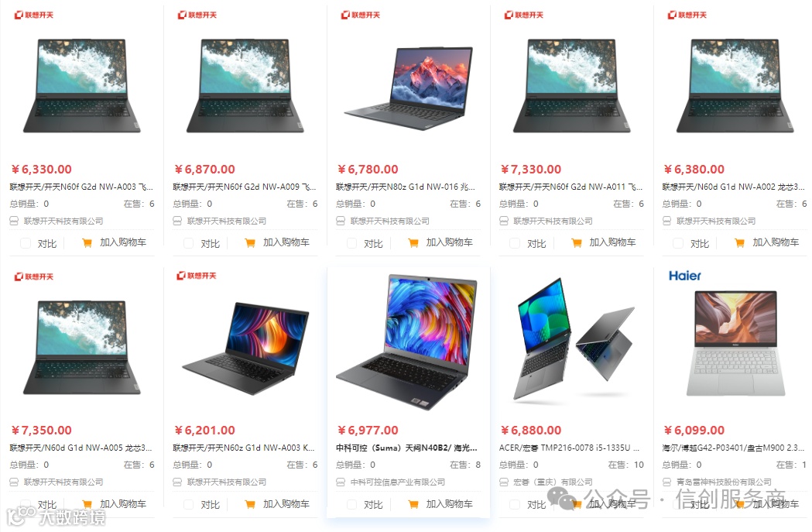Click the 联想开天 logo above the ¥6,201.00 laptop
This screenshot has width=812, height=532.
point(197,276)
